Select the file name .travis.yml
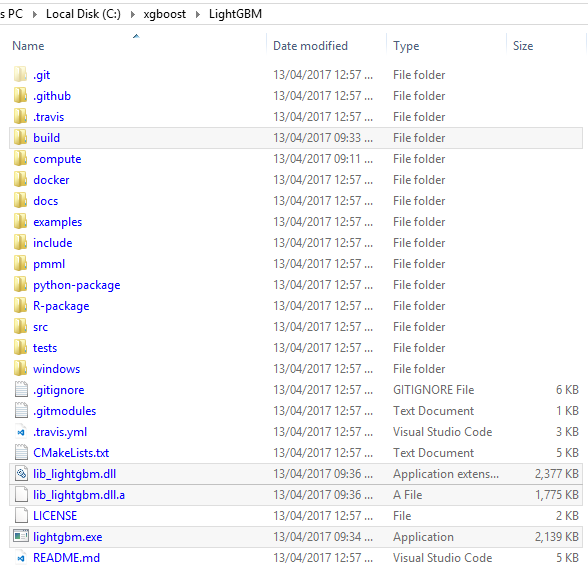Screen dimensions: 588x578 [x=60, y=432]
